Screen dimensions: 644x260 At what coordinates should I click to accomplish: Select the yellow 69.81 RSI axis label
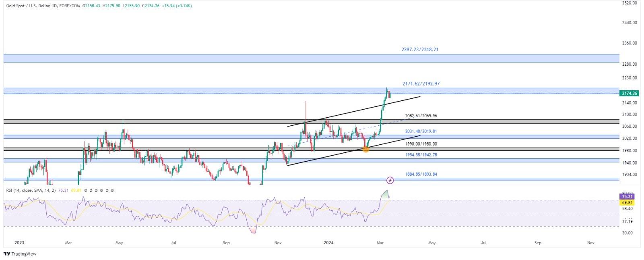pyautogui.click(x=627, y=203)
